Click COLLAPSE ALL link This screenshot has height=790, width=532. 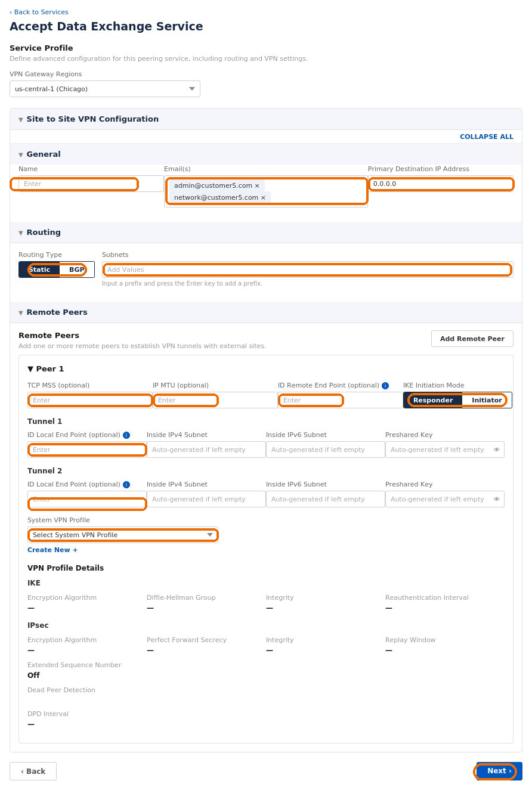click(486, 137)
